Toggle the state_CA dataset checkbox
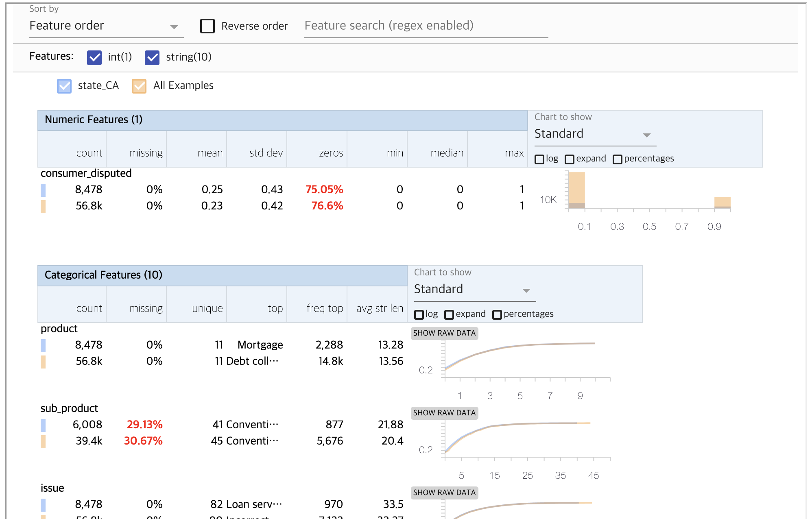 click(64, 86)
